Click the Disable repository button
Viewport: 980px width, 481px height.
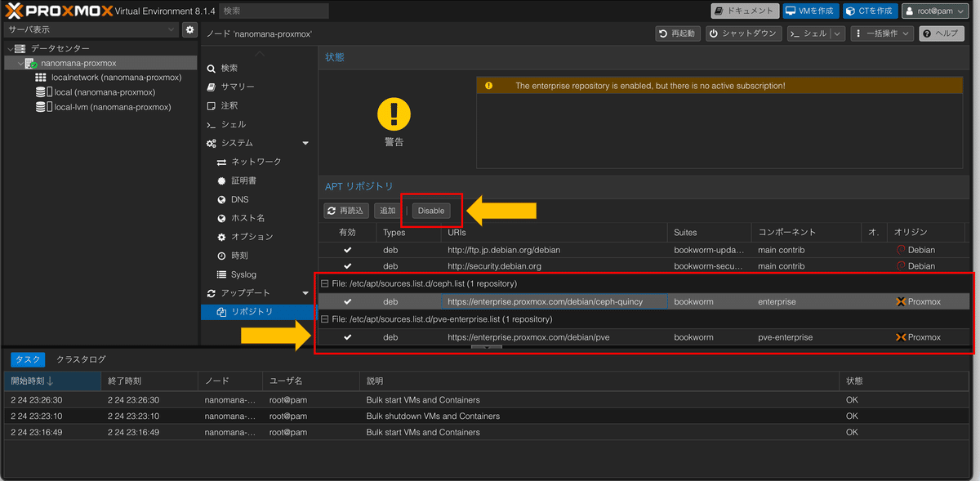tap(431, 211)
